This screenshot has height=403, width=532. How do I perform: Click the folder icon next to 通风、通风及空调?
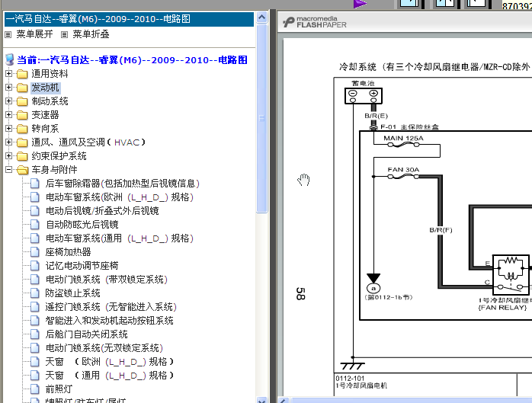coord(22,142)
